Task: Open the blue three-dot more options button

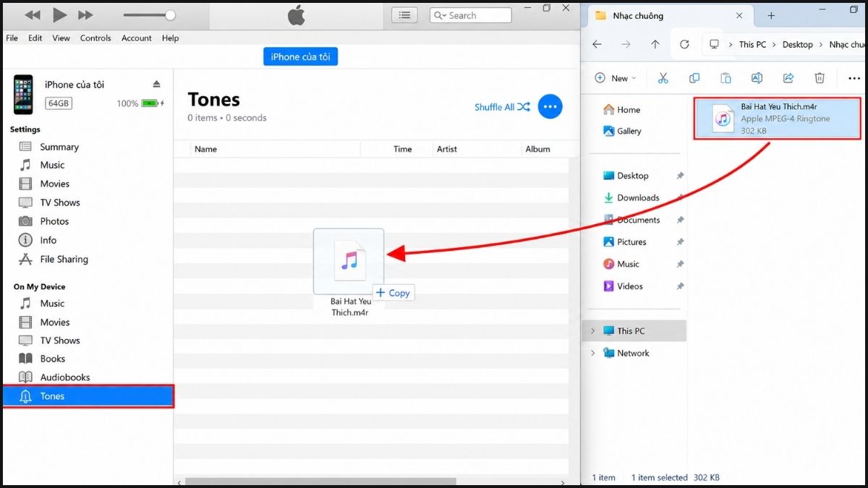Action: (550, 107)
